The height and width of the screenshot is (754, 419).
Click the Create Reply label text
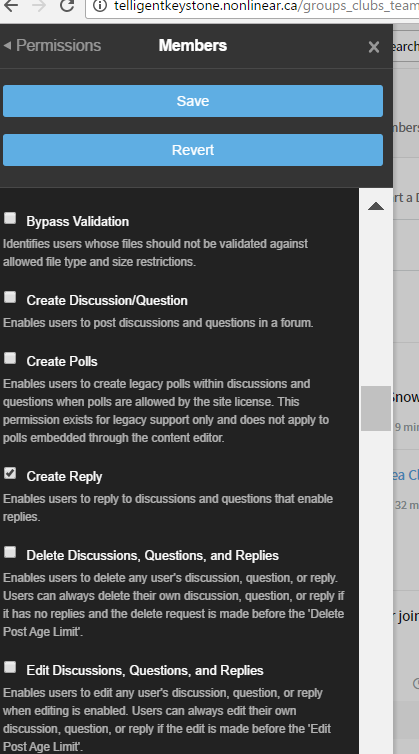point(64,477)
